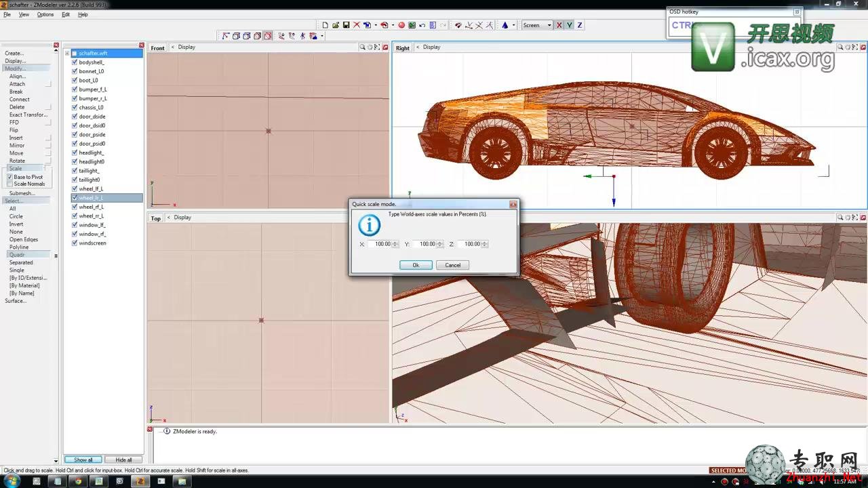Uncheck chassis_L0 visibility checkbox
Image resolution: width=868 pixels, height=488 pixels.
point(75,107)
